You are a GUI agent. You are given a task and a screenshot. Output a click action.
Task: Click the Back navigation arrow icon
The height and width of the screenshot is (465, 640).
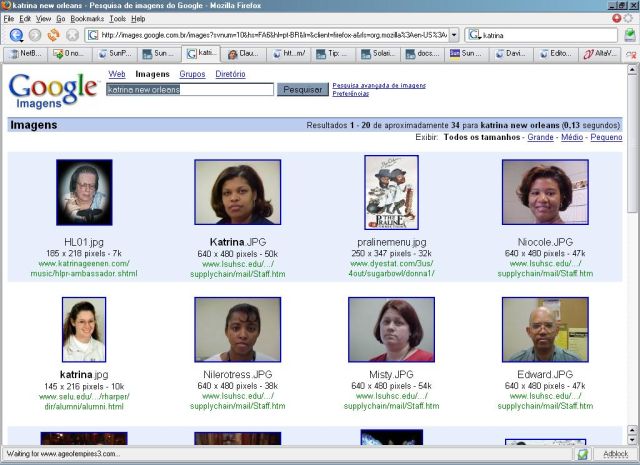[16, 35]
